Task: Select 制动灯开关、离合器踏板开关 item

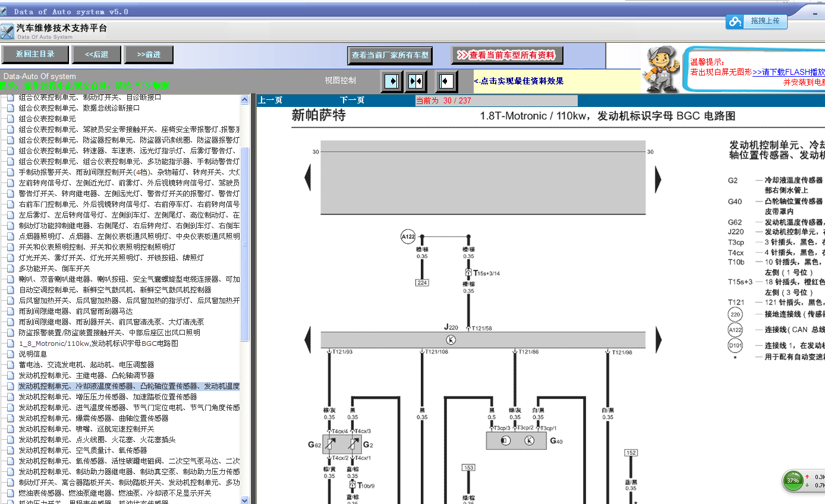Action: 129,483
